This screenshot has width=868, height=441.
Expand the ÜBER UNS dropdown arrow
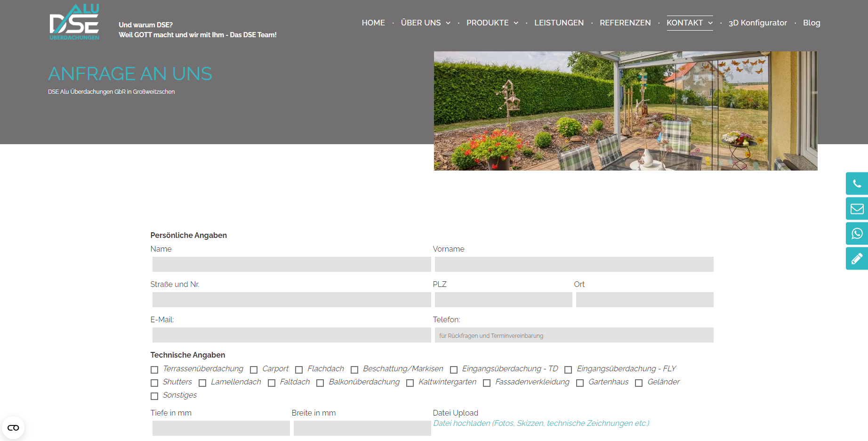(x=448, y=23)
